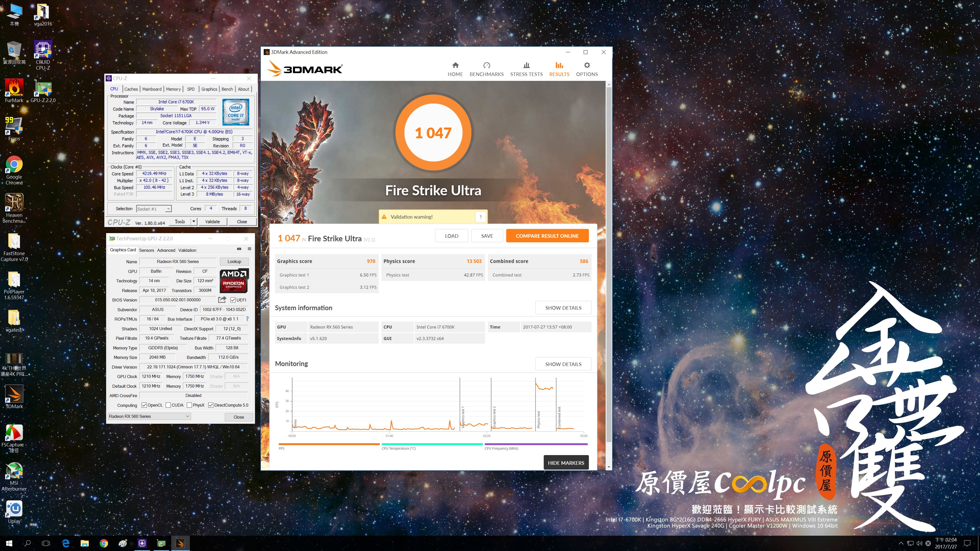
Task: Open FastStone Capture v7.0 folder icon
Action: 14,247
